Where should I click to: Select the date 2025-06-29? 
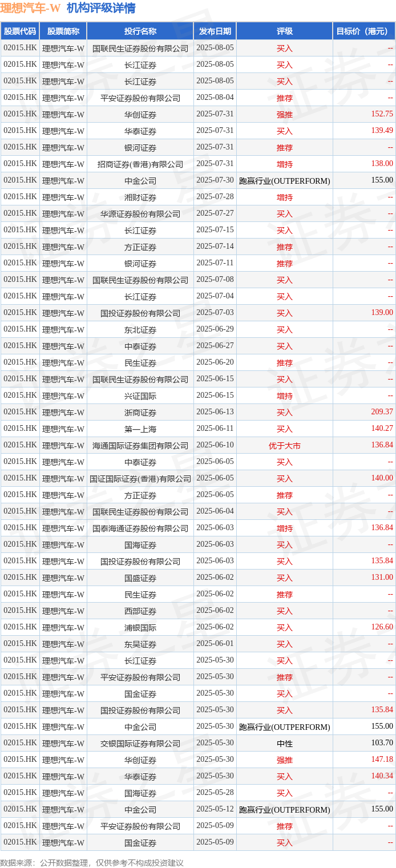point(215,329)
